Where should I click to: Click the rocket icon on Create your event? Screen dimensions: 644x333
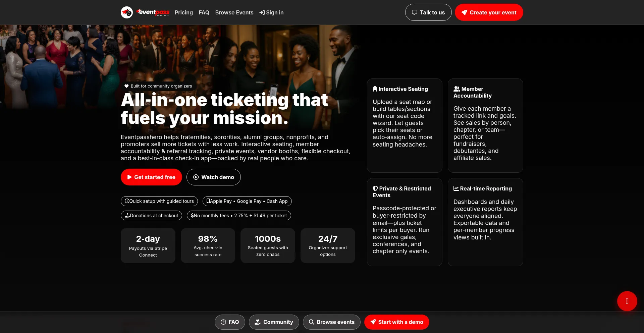[465, 12]
